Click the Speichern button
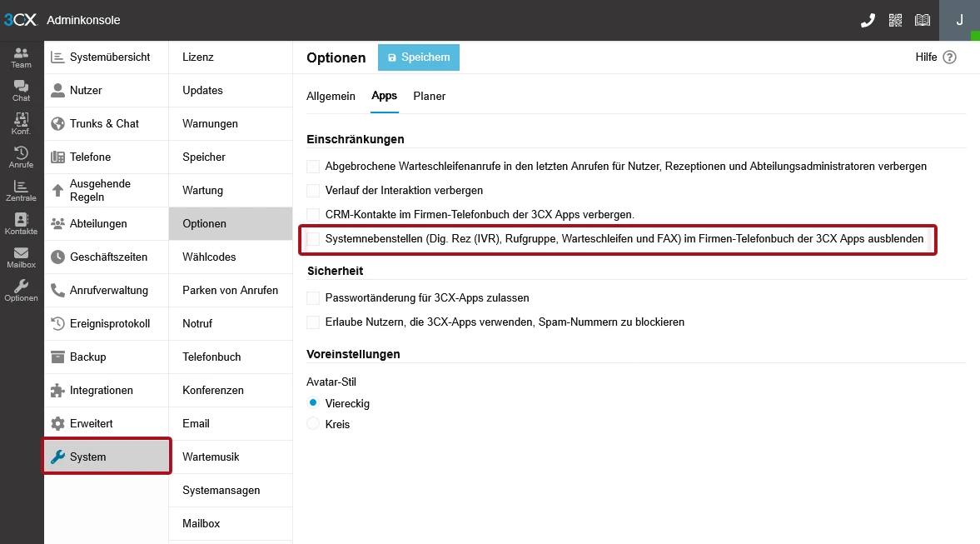The height and width of the screenshot is (544, 980). point(418,57)
